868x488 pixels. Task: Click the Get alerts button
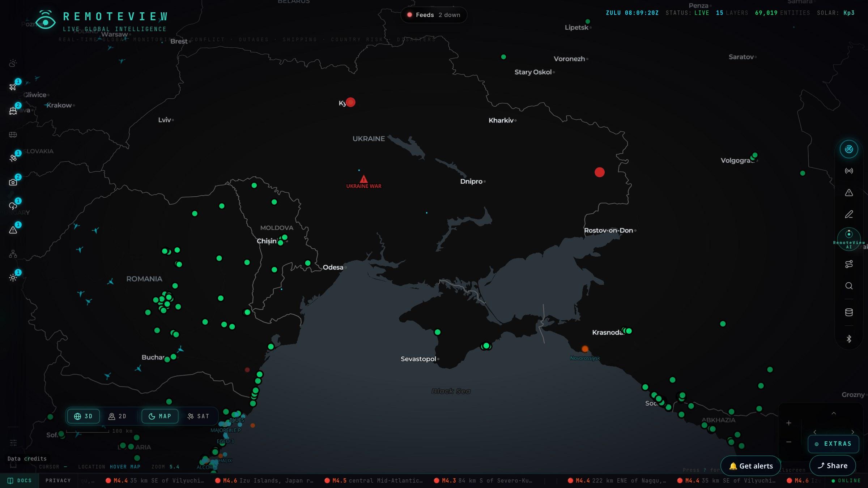coord(750,466)
